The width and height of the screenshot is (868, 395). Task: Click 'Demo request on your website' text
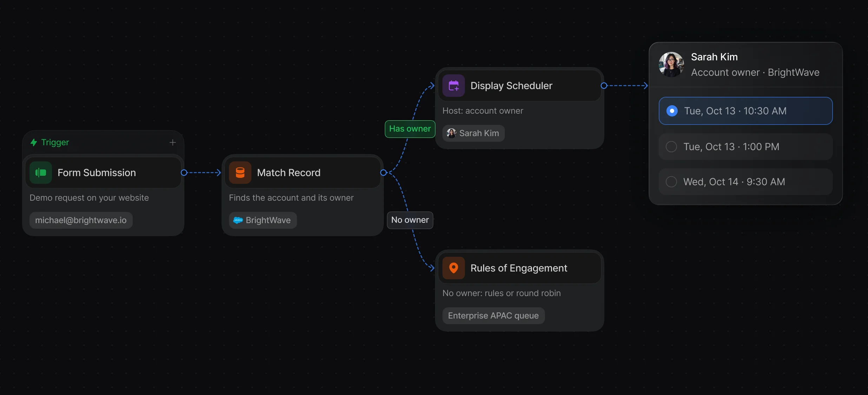[89, 198]
